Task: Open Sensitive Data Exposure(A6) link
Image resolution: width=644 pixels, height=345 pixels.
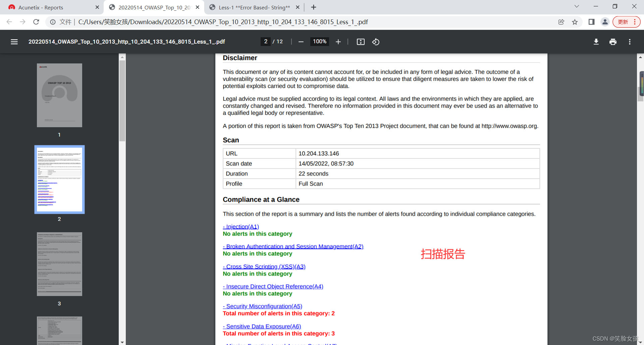Action: coord(262,327)
